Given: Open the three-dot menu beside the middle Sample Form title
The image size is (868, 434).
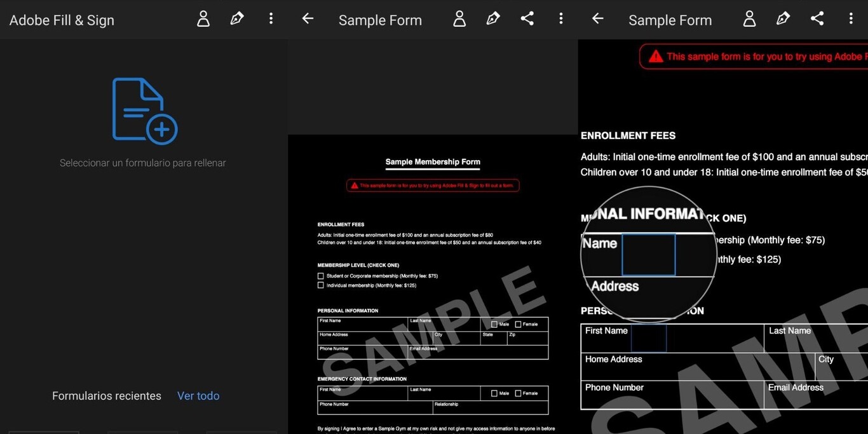Looking at the screenshot, I should 561,18.
